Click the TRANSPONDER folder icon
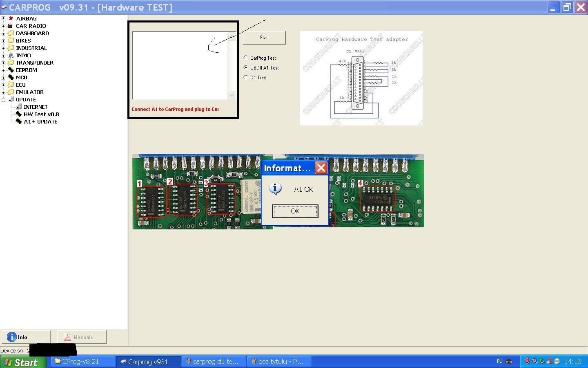 [x=11, y=63]
